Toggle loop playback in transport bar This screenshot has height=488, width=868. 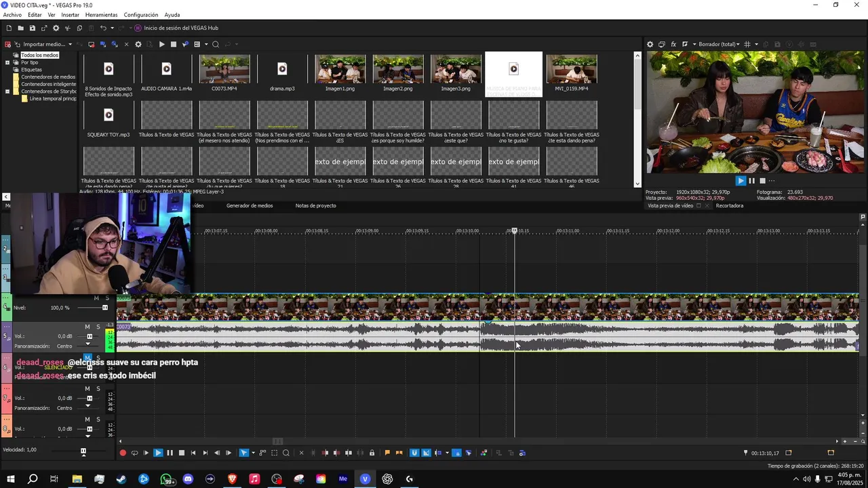[x=134, y=453]
